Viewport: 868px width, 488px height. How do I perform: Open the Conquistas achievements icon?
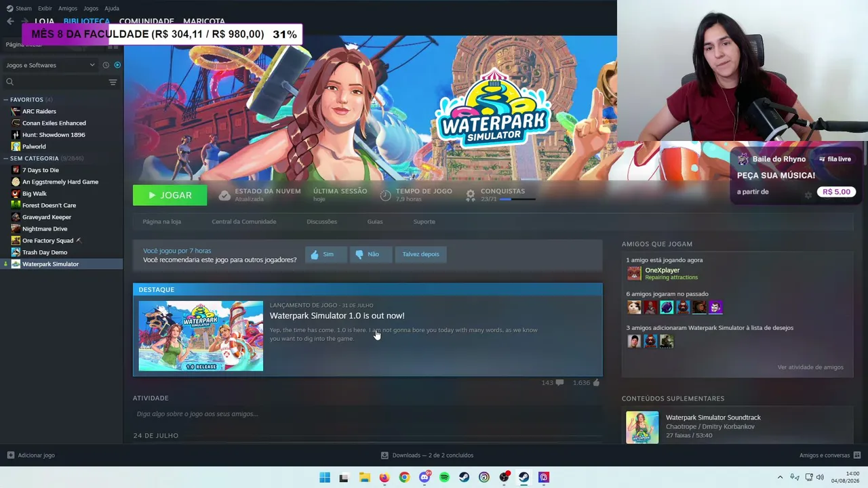470,195
